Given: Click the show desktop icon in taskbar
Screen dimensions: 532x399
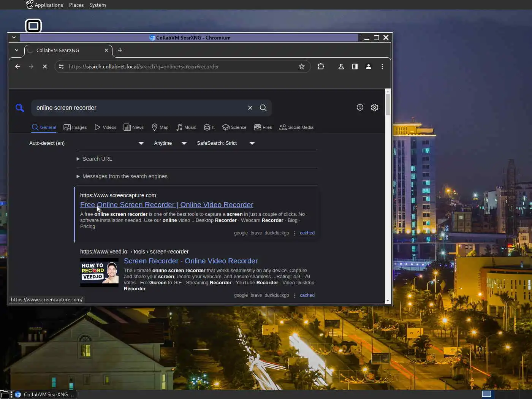Looking at the screenshot, I should pyautogui.click(x=4, y=394).
